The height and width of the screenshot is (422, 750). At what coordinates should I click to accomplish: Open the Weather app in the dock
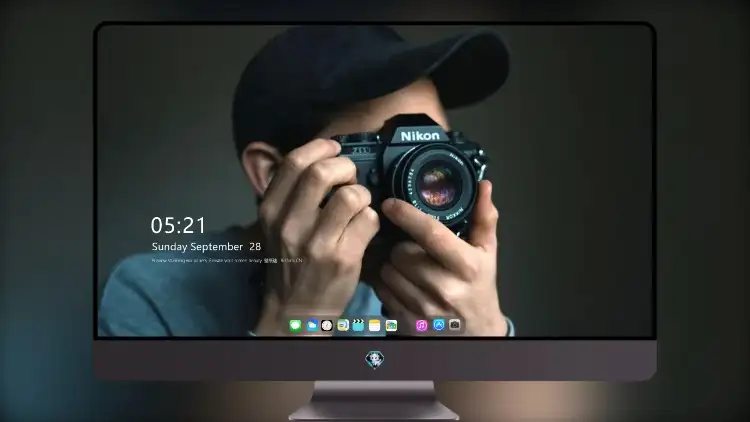312,326
